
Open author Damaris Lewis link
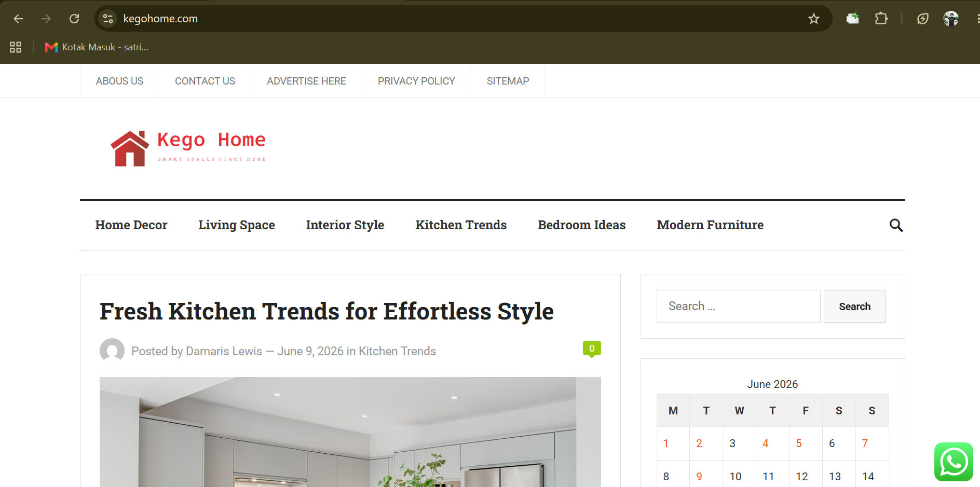(x=224, y=351)
